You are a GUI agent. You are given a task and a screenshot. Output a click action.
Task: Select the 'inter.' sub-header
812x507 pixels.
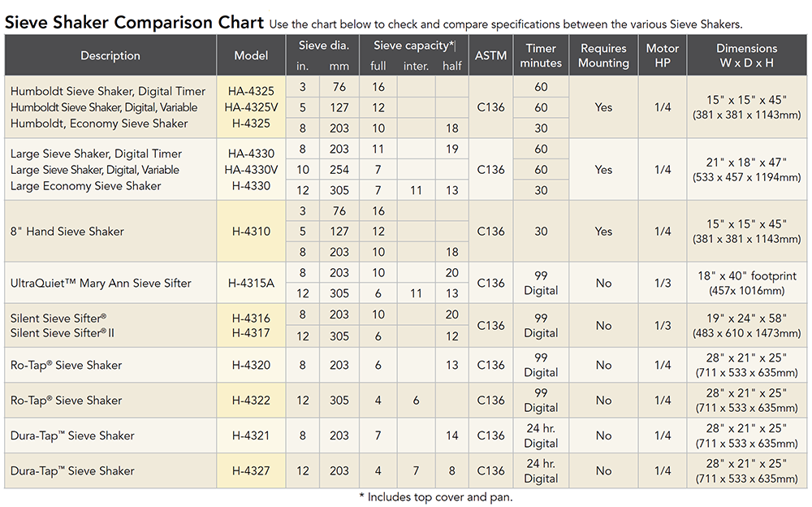tap(416, 67)
